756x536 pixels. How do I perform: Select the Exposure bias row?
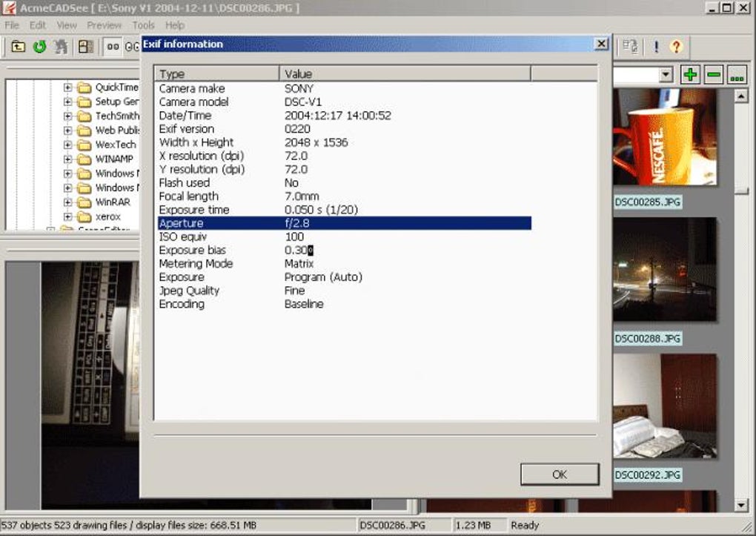pos(345,250)
